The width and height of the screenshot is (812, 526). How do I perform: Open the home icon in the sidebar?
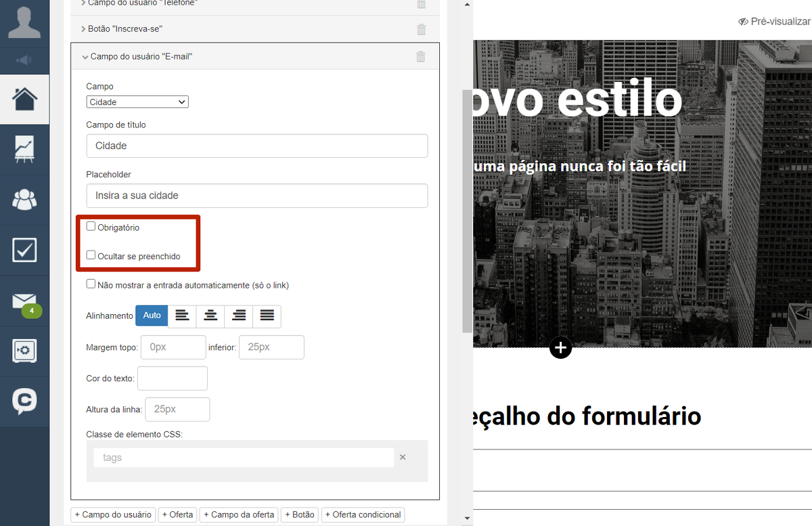24,99
